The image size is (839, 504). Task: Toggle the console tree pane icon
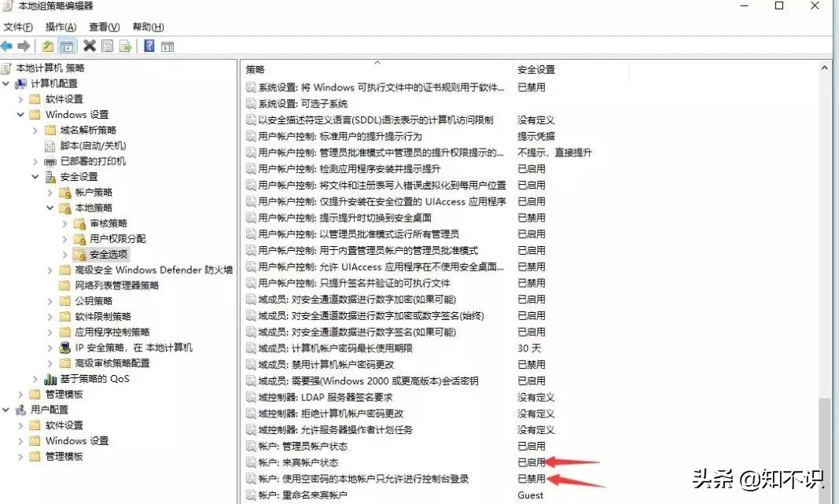pyautogui.click(x=66, y=46)
